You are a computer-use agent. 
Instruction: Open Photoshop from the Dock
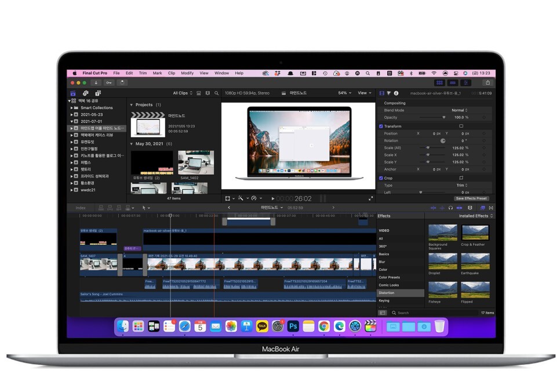(x=293, y=326)
